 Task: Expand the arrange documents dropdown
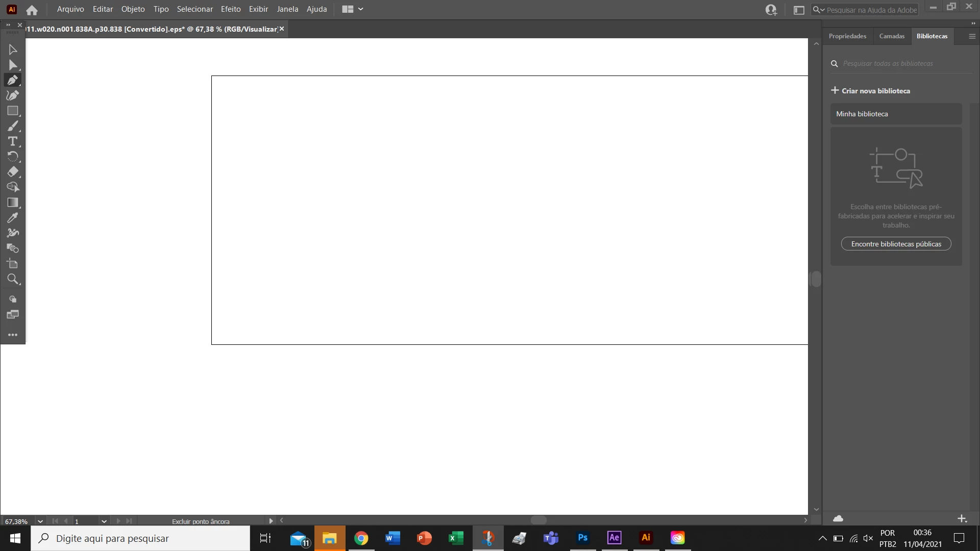click(x=360, y=9)
